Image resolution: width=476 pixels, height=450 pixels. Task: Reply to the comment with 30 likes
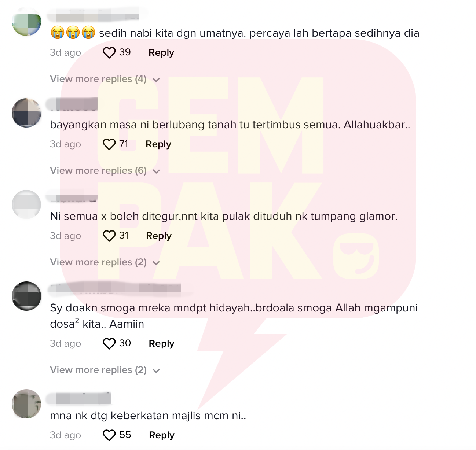(162, 344)
